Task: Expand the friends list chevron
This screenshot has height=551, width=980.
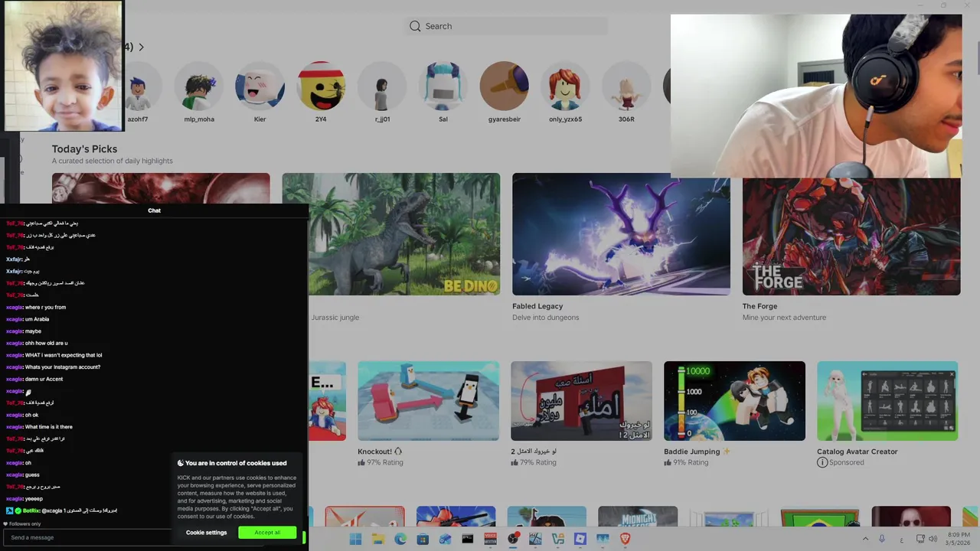Action: click(141, 47)
